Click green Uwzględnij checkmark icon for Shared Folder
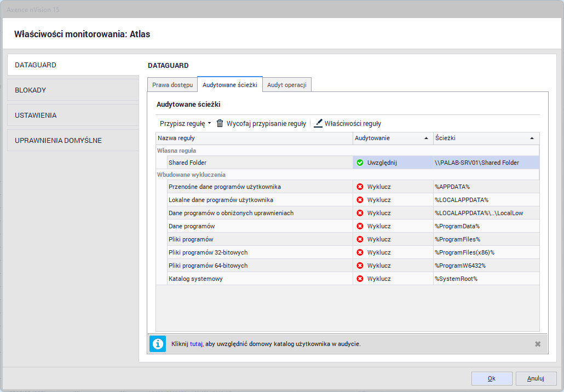Image resolution: width=564 pixels, height=392 pixels. (360, 163)
